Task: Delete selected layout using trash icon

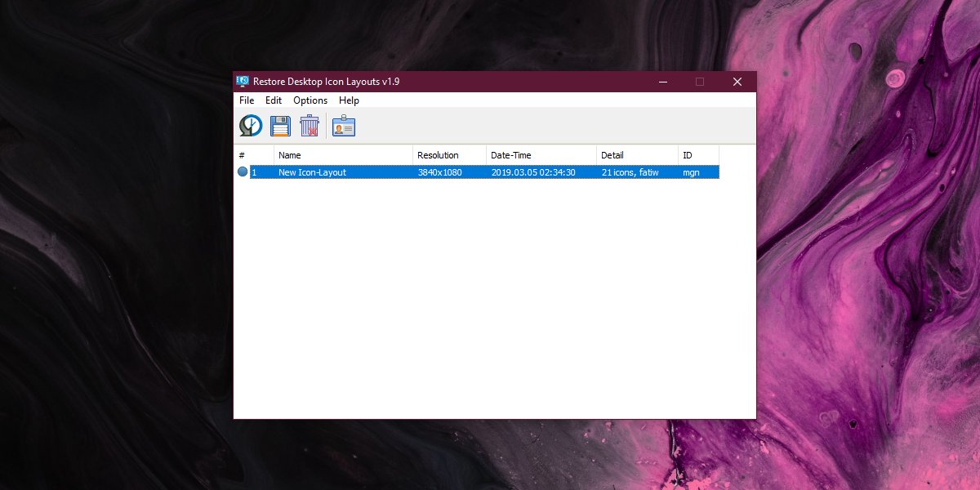Action: coord(311,124)
